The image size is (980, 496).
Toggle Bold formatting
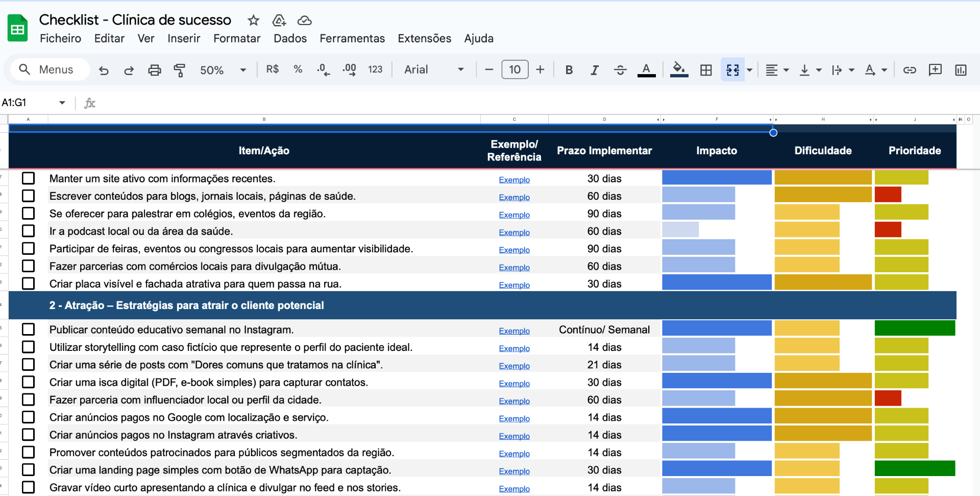pyautogui.click(x=569, y=70)
